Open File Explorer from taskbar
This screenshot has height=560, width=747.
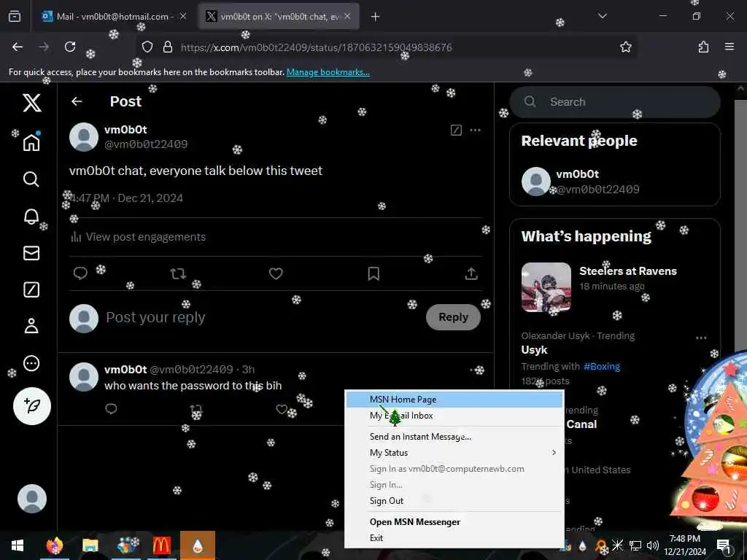90,545
